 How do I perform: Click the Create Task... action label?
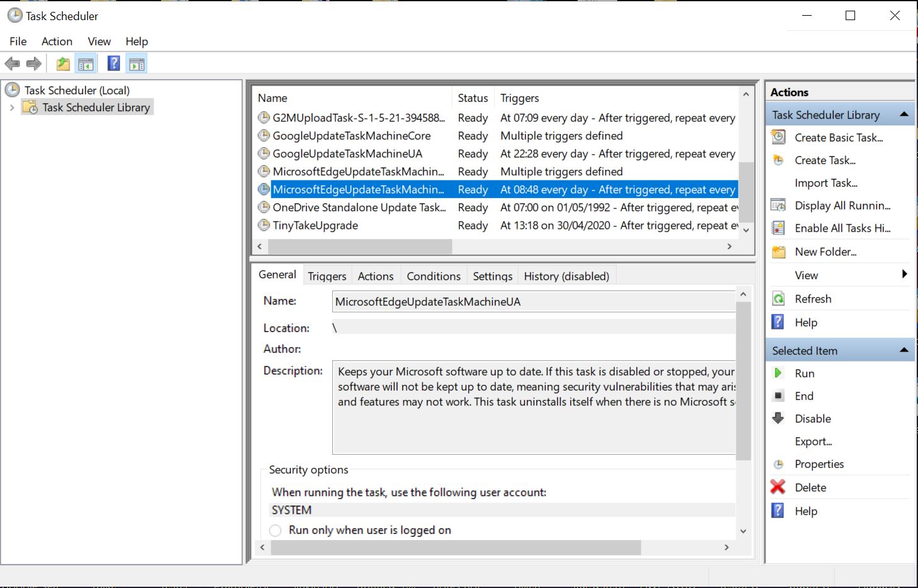click(825, 160)
